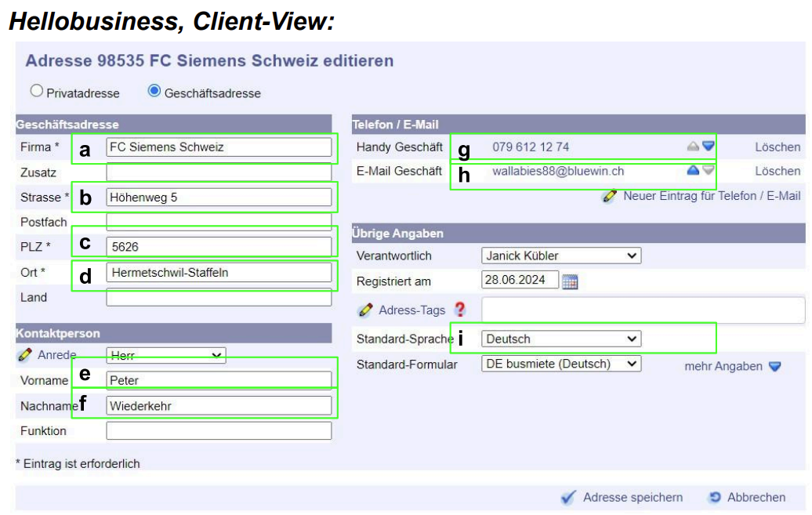Click the grey up arrow for Handy Geschäft

coord(693,146)
